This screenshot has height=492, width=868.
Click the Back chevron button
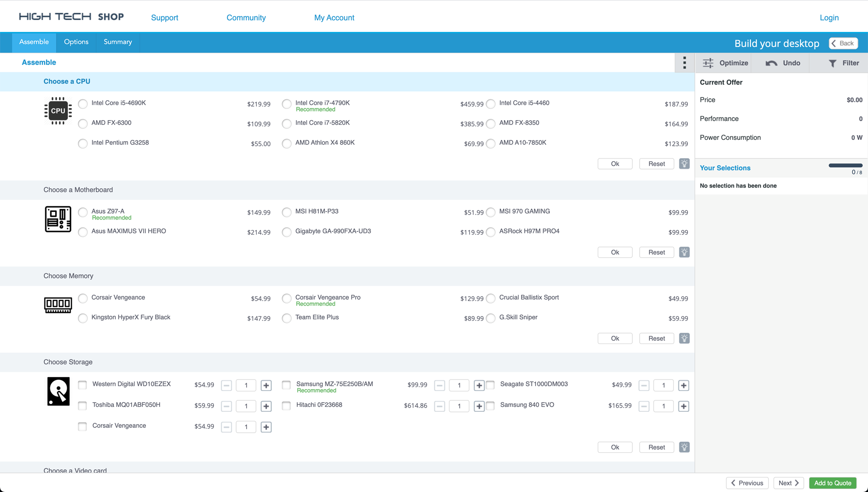[843, 43]
